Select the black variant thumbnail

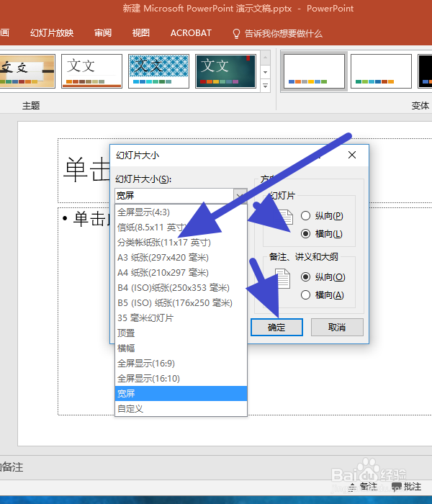point(425,71)
